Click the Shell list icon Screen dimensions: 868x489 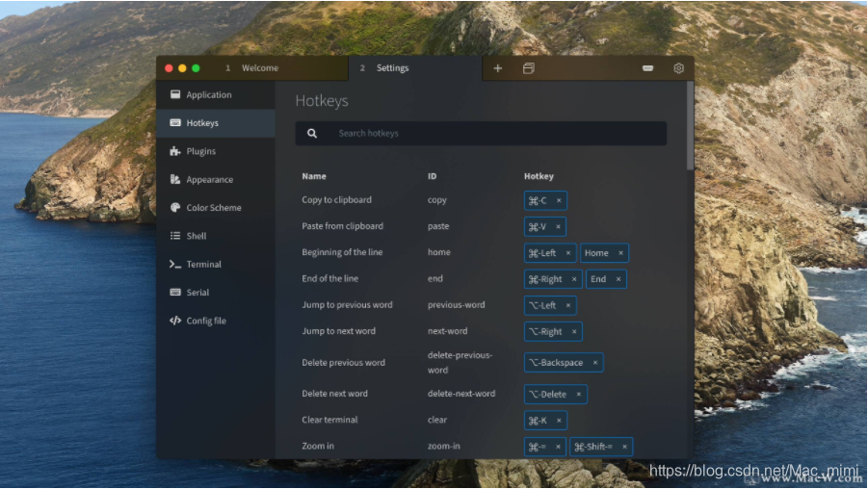[175, 236]
